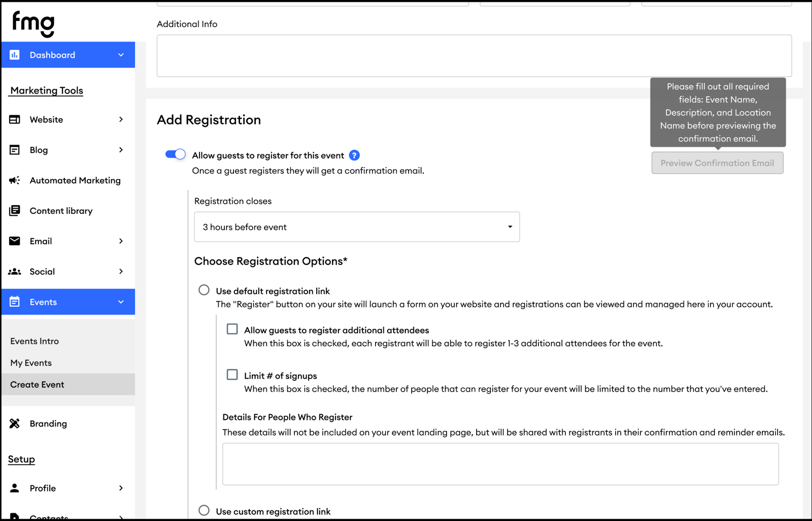
Task: Open the blue question mark help icon
Action: point(354,155)
